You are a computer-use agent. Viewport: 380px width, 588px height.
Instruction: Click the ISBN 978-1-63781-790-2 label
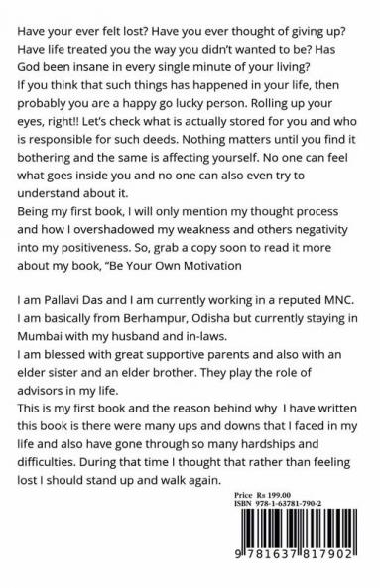(x=278, y=504)
